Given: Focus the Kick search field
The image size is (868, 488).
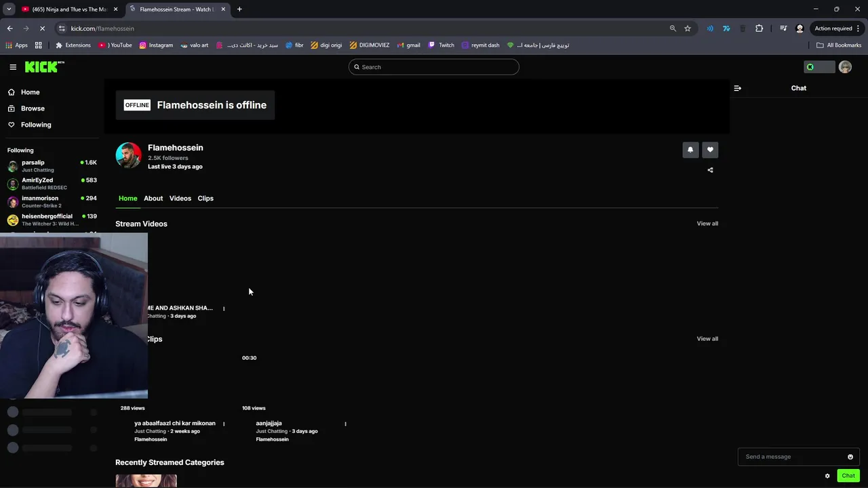Looking at the screenshot, I should (x=434, y=67).
